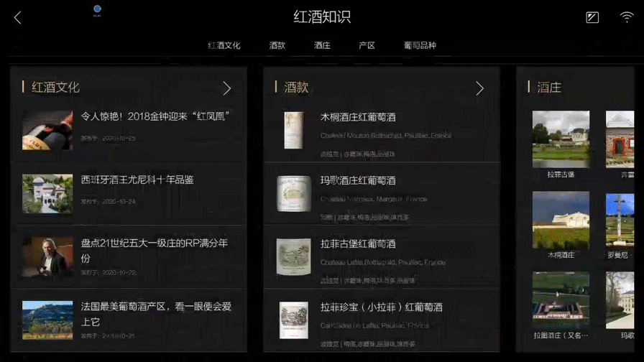644x362 pixels.
Task: Go back using the top-left arrow
Action: [x=18, y=18]
